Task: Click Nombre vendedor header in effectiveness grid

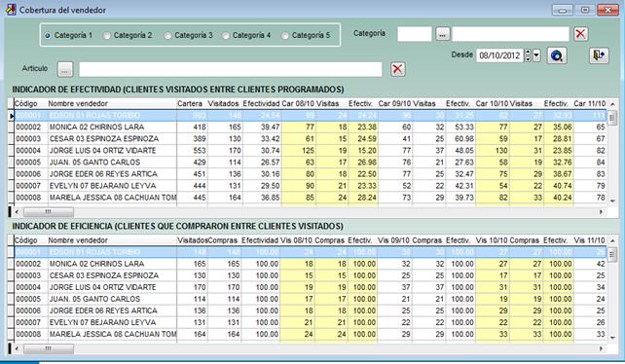Action: tap(78, 104)
